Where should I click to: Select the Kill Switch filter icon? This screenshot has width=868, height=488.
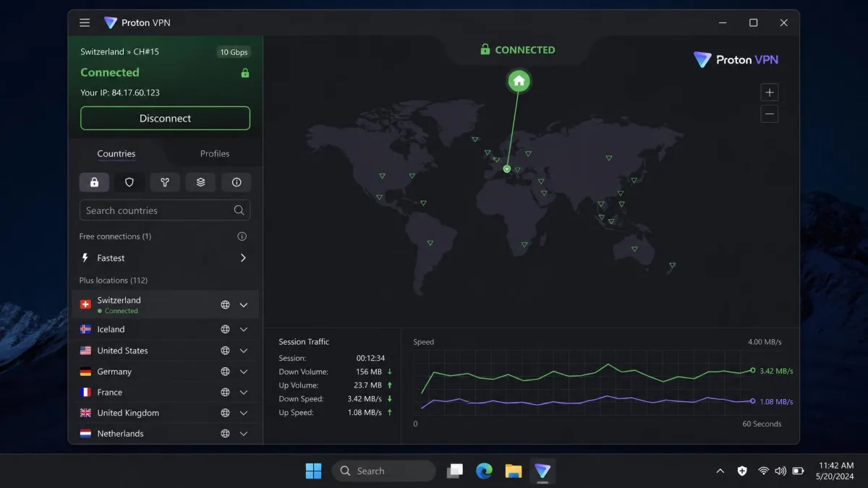165,182
